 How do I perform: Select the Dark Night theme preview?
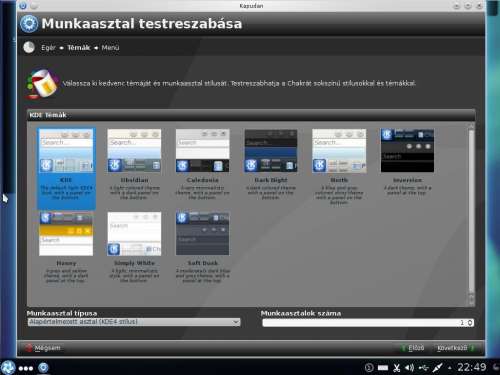pos(271,151)
